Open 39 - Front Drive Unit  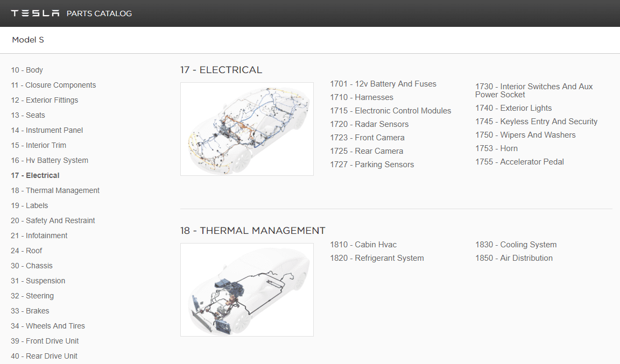45,340
